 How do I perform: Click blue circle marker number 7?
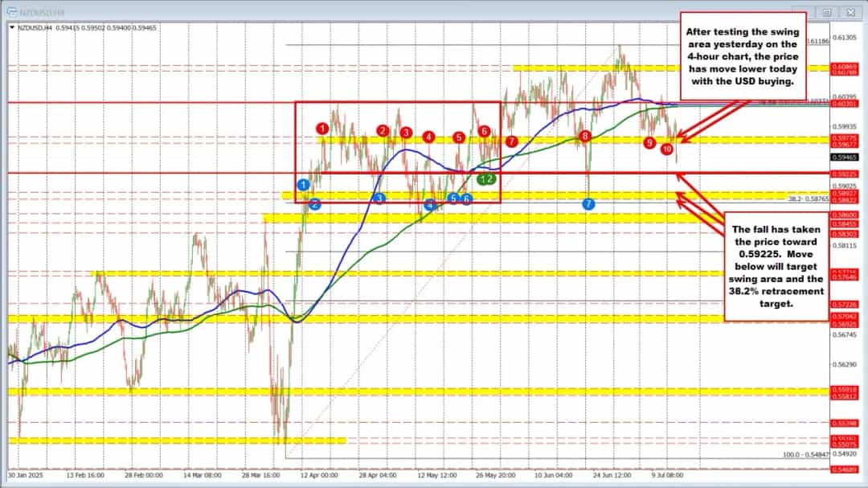[589, 204]
